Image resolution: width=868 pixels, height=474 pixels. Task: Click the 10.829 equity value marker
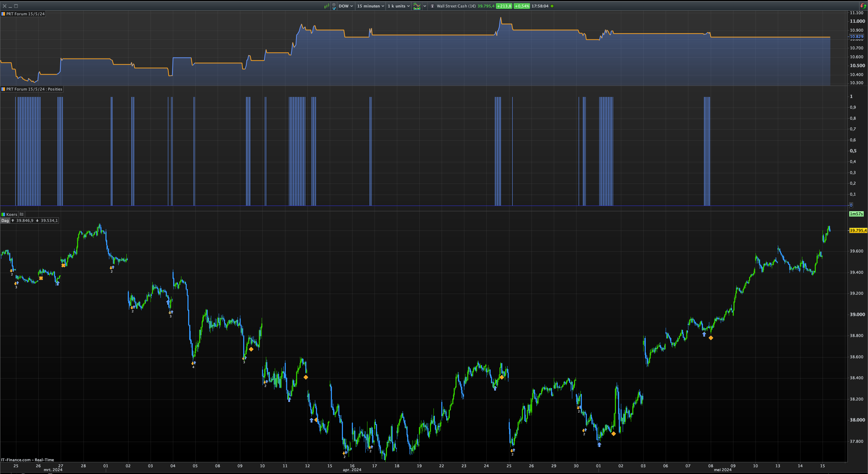[x=856, y=37]
